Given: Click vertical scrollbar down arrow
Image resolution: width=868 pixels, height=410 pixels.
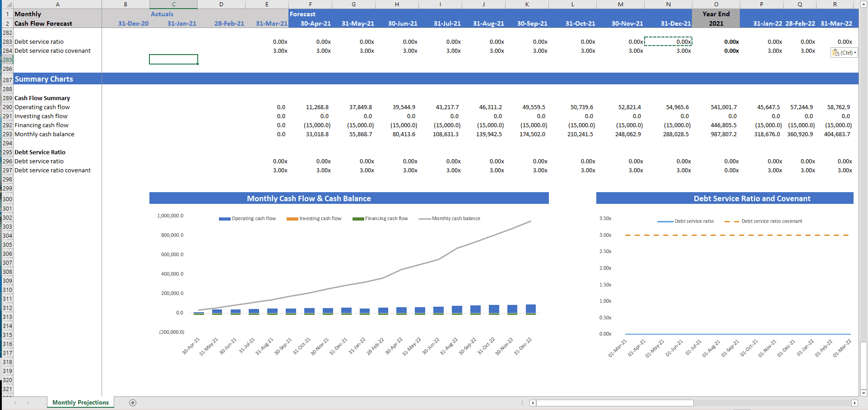Looking at the screenshot, I should [863, 393].
